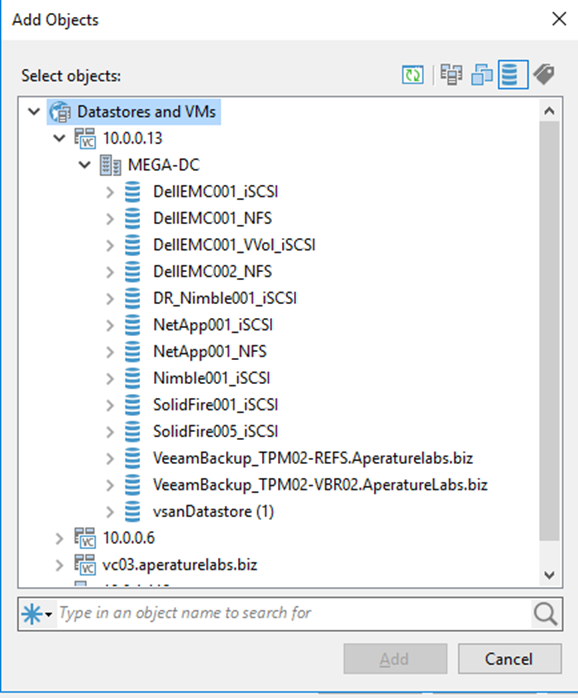Click the DellEMC002_NFS datastore icon
Screen dimensions: 578x698
(132, 272)
